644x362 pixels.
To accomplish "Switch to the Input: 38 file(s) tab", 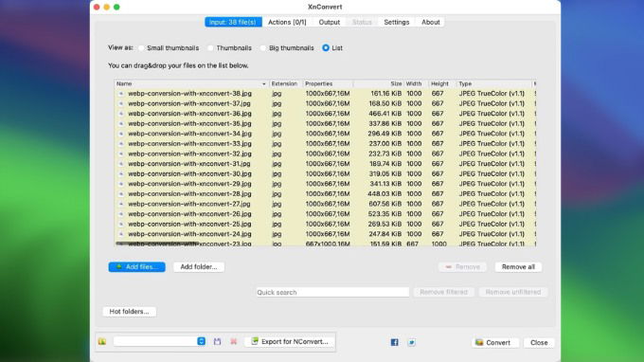I will coord(233,22).
